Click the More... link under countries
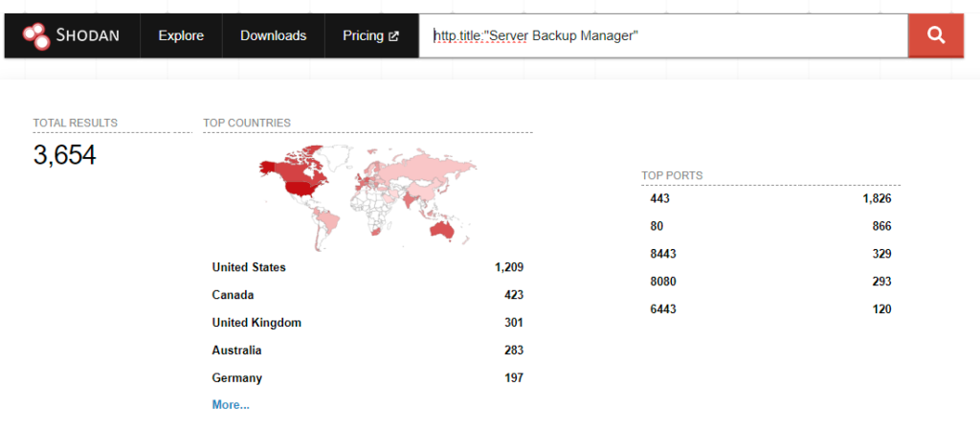Screen dimensions: 980x432 pyautogui.click(x=231, y=404)
